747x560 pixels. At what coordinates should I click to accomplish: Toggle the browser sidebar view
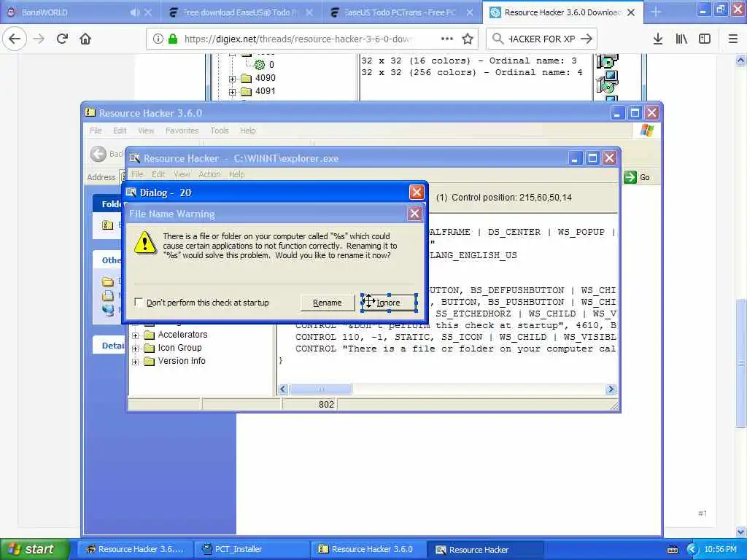(x=705, y=39)
